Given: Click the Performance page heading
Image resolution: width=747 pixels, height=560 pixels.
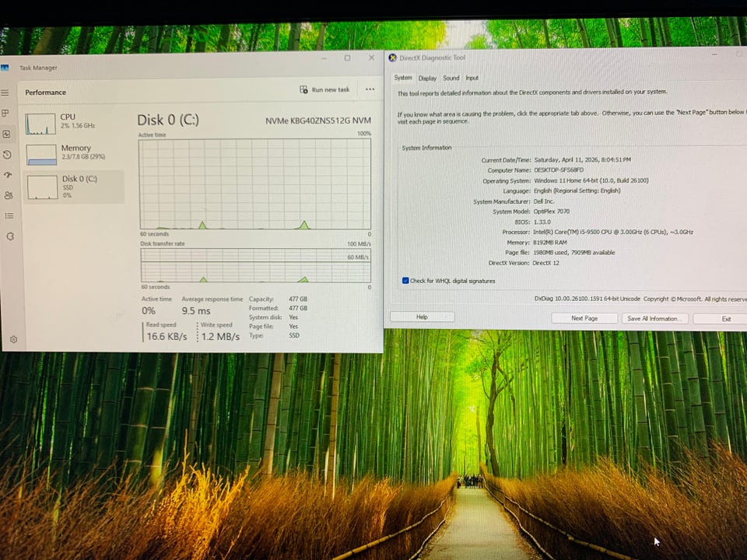Looking at the screenshot, I should 46,93.
